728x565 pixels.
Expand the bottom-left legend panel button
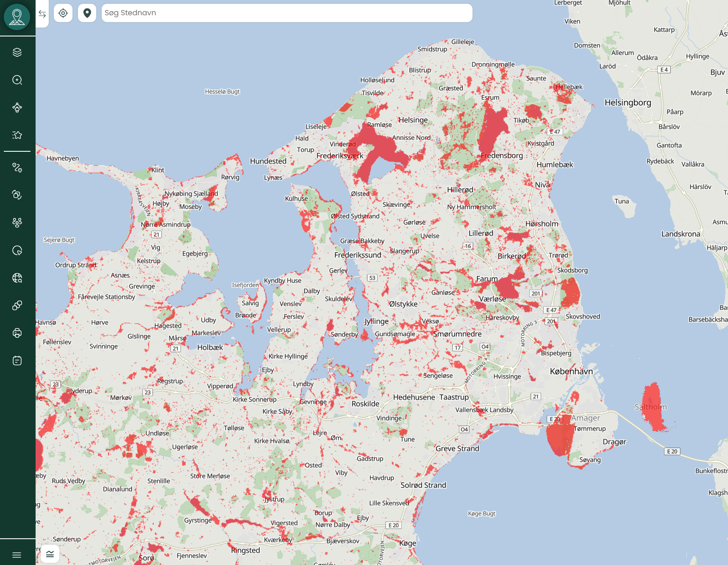pos(50,554)
